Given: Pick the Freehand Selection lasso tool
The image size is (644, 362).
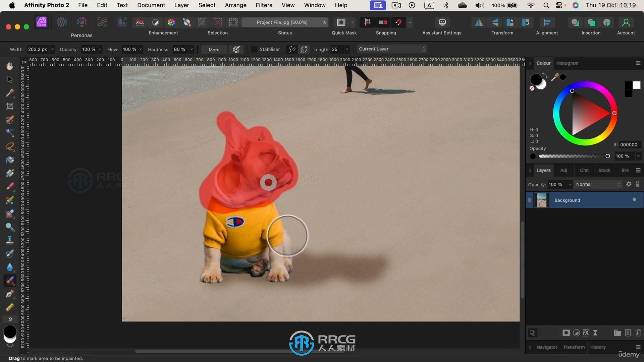Looking at the screenshot, I should point(10,146).
